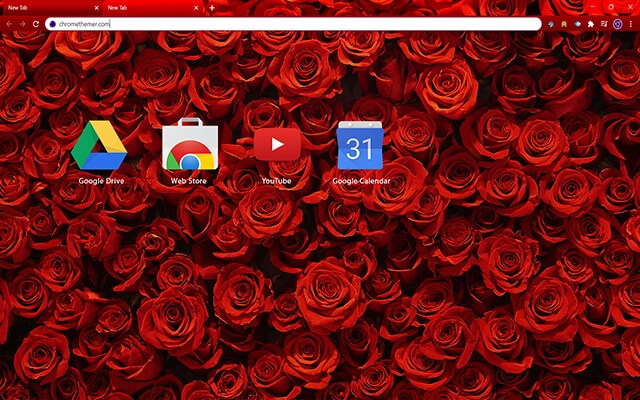
Task: Click the yellow extension icon
Action: pyautogui.click(x=564, y=24)
